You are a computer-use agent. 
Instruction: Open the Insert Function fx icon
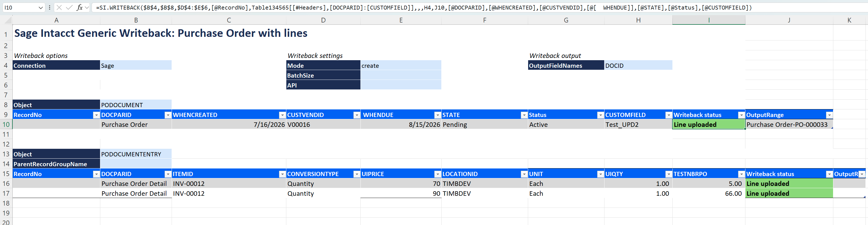79,7
